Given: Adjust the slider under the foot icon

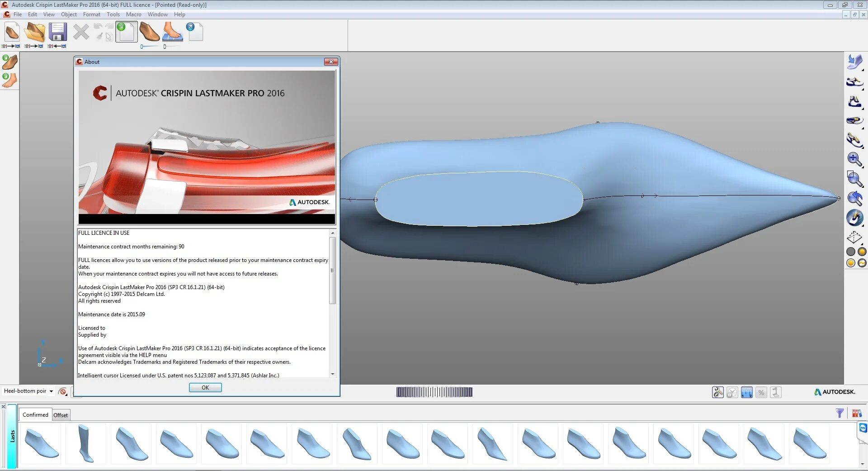Looking at the screenshot, I should click(x=172, y=47).
